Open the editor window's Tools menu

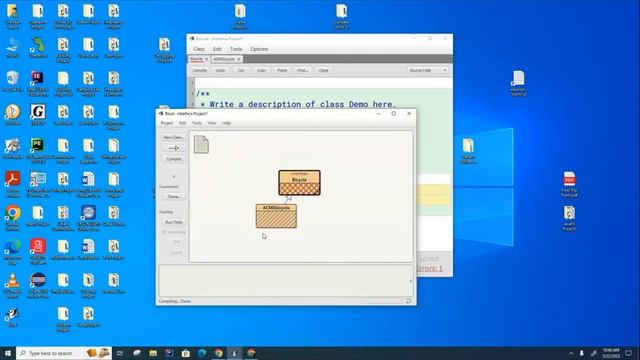[236, 49]
